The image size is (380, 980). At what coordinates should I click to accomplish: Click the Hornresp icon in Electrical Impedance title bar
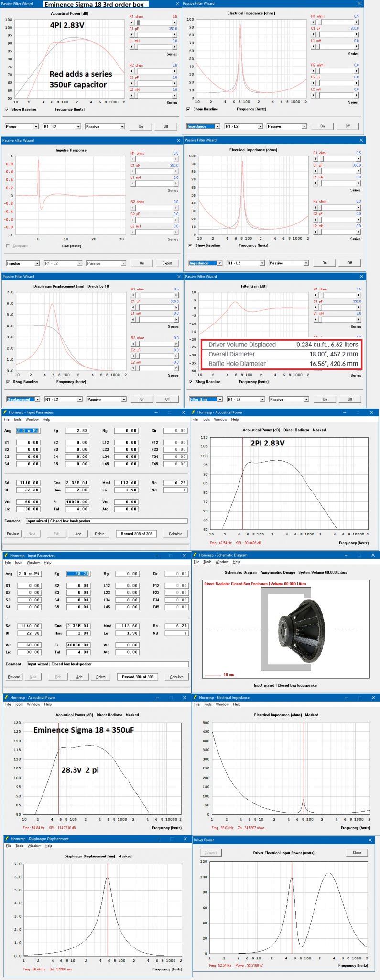click(x=195, y=697)
